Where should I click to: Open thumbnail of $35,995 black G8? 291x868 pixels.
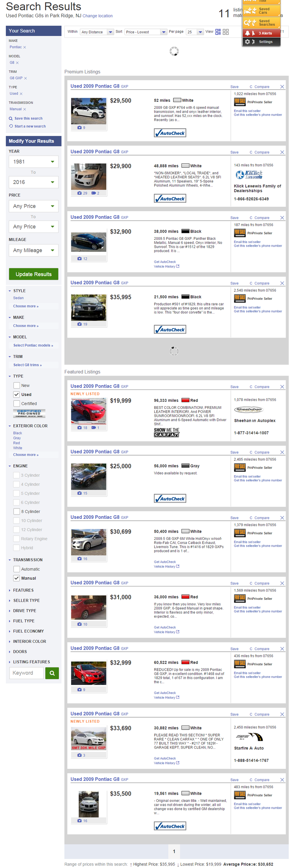pos(88,307)
